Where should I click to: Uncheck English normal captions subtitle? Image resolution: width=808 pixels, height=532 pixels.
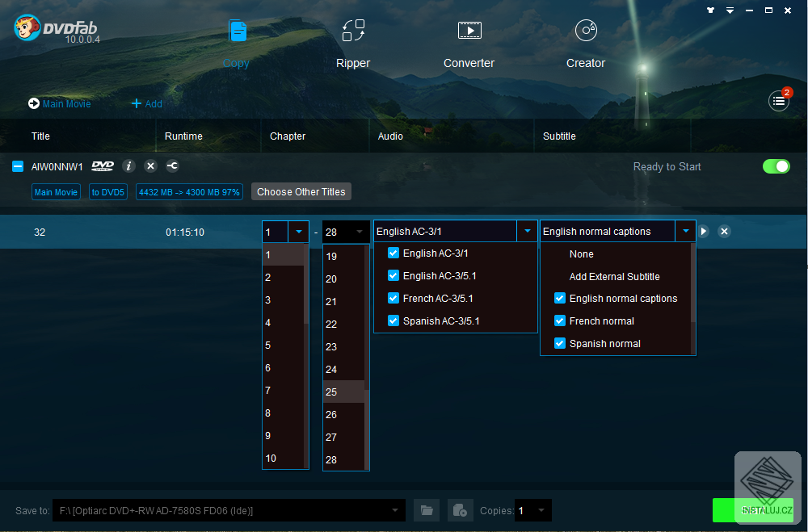(x=560, y=298)
